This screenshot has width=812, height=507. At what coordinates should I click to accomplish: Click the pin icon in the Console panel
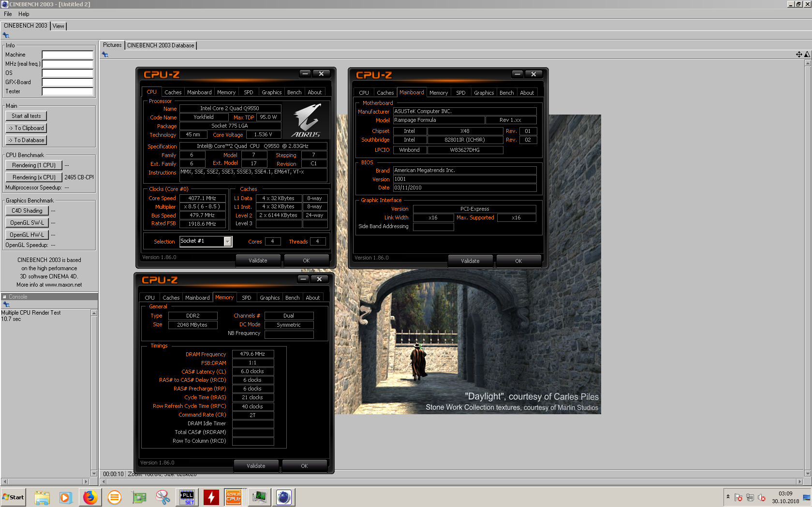[6, 304]
